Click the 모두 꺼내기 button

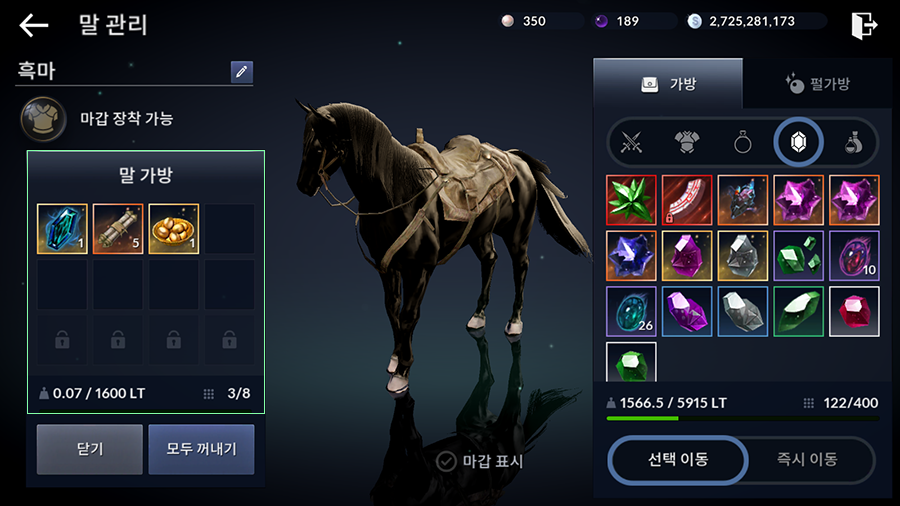(x=201, y=449)
